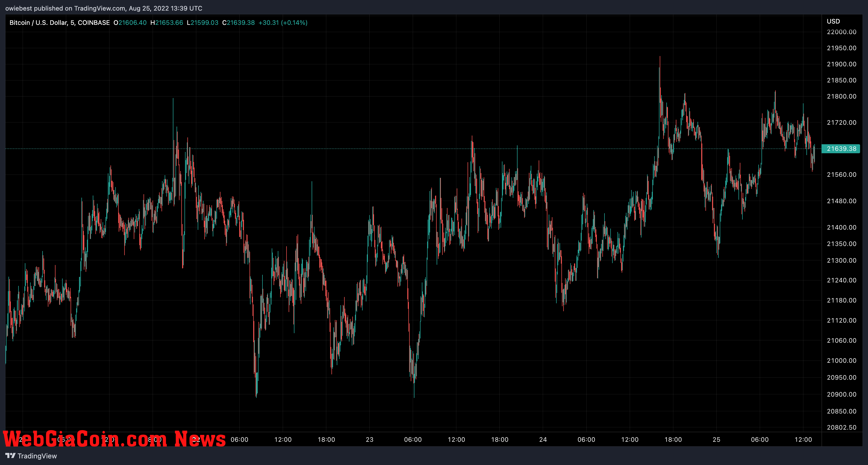Click the 21180.00 price axis label
Screen dimensions: 868x465
tap(841, 300)
